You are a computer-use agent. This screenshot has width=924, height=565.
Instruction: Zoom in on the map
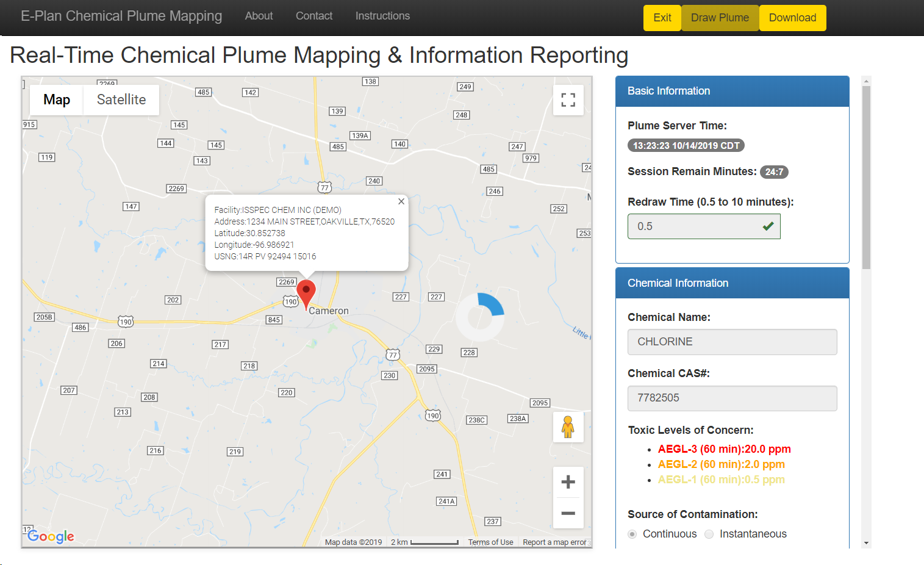[568, 482]
